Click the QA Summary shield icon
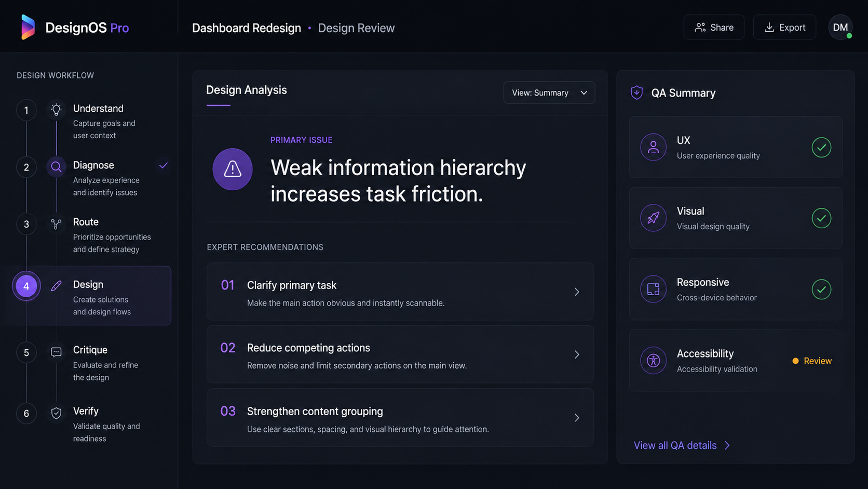This screenshot has height=489, width=868. click(636, 92)
